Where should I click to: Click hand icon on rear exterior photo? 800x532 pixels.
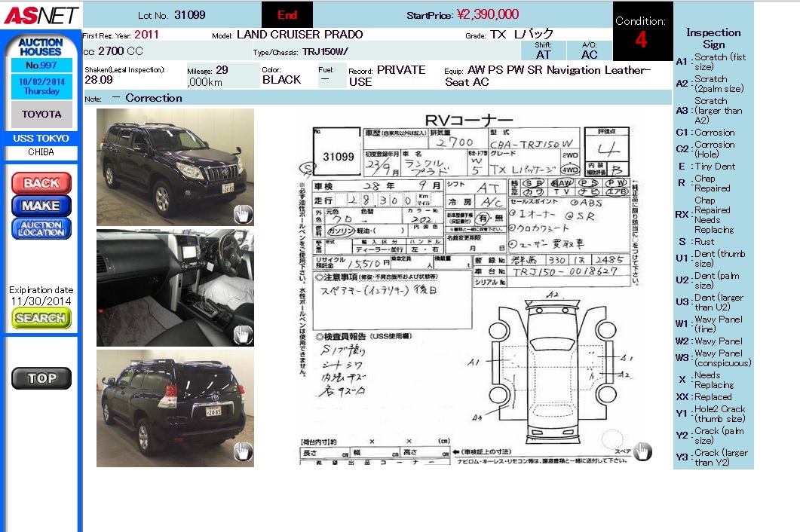(242, 452)
